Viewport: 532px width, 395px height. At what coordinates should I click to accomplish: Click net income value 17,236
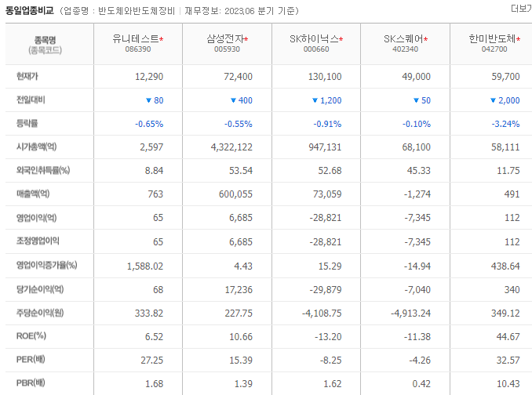click(x=239, y=290)
